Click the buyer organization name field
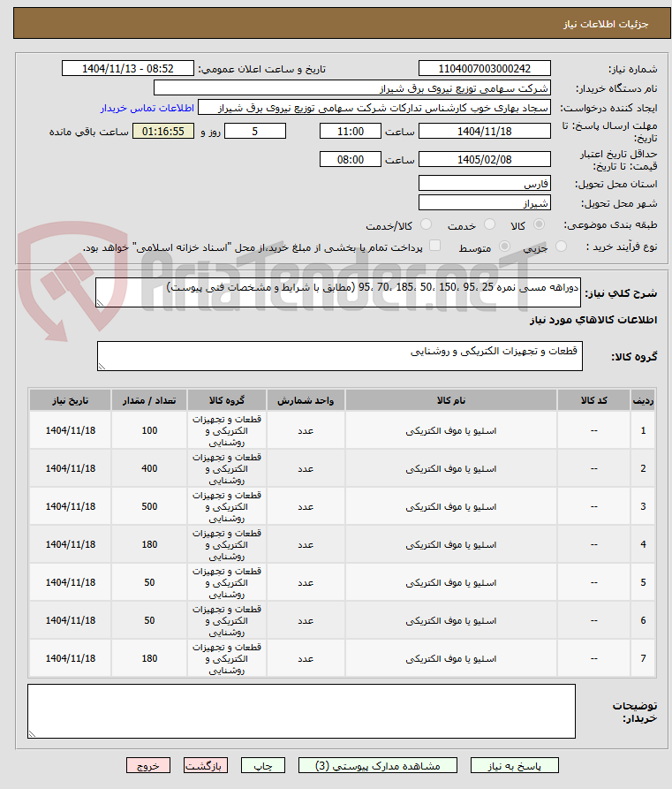This screenshot has width=672, height=789. (352, 88)
